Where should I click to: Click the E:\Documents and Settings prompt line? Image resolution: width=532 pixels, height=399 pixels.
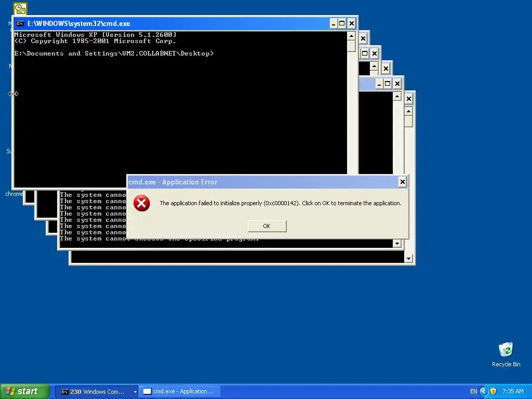(x=114, y=54)
